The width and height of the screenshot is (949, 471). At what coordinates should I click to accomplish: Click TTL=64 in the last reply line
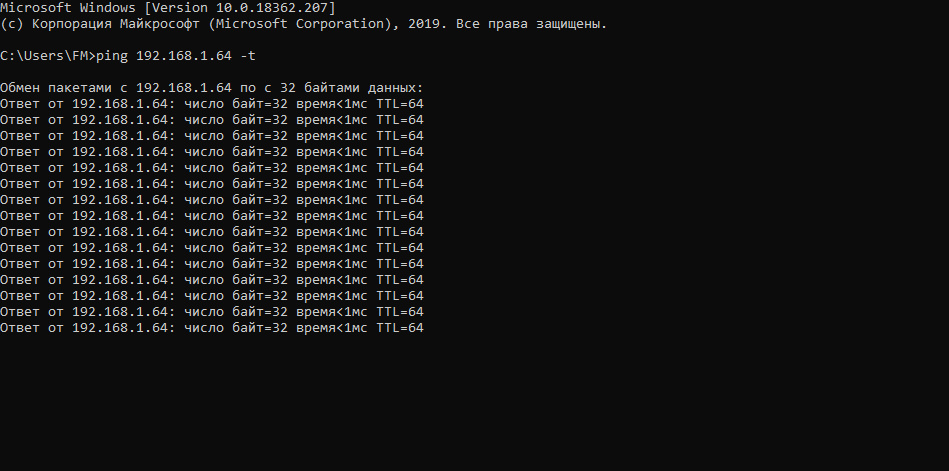tap(400, 327)
